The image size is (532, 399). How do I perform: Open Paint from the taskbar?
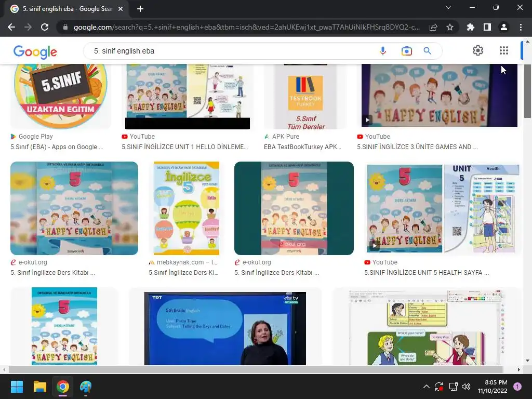coord(86,387)
